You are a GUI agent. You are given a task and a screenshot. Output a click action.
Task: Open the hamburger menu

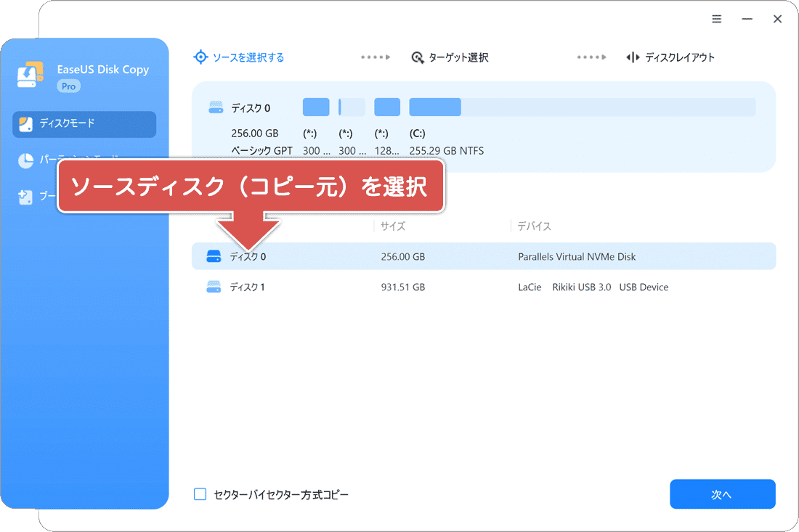tap(717, 19)
